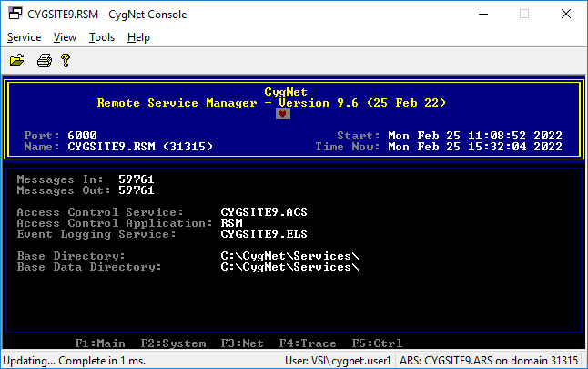Click the CYGSITE9.ELS logging service value

pyautogui.click(x=264, y=233)
